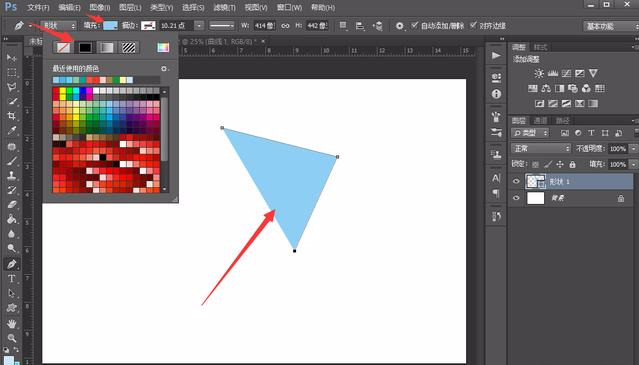Open path alignment options
Viewport: 639px width, 365px height.
[360, 26]
